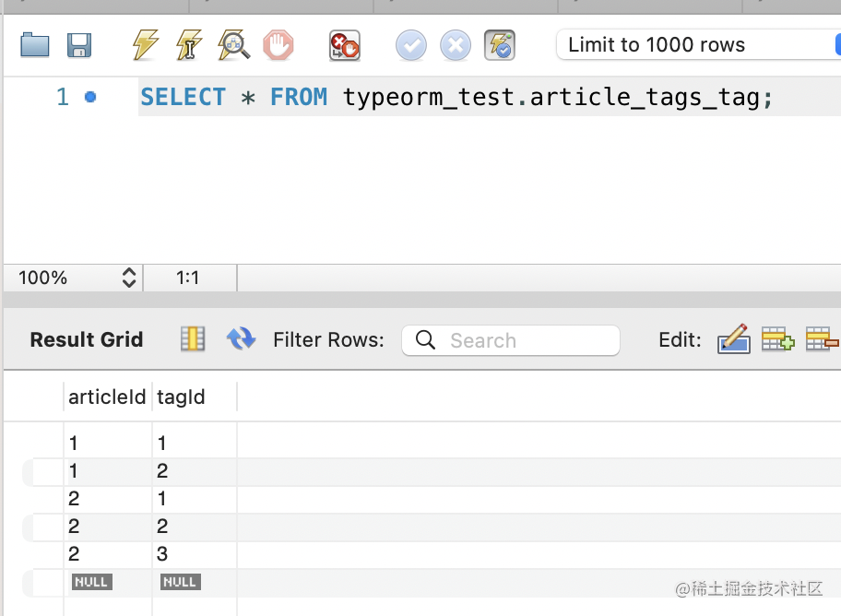Toggle wrap cell content icon in Result Grid
This screenshot has width=841, height=616.
coord(193,339)
